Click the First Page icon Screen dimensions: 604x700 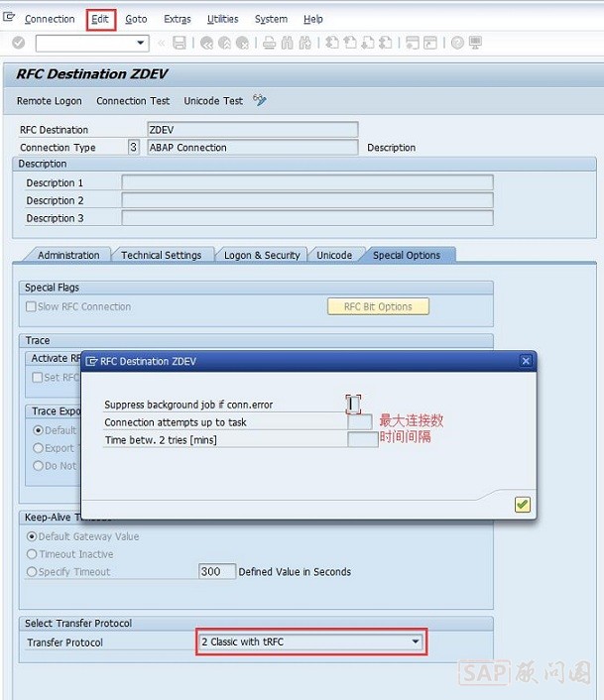click(x=331, y=43)
